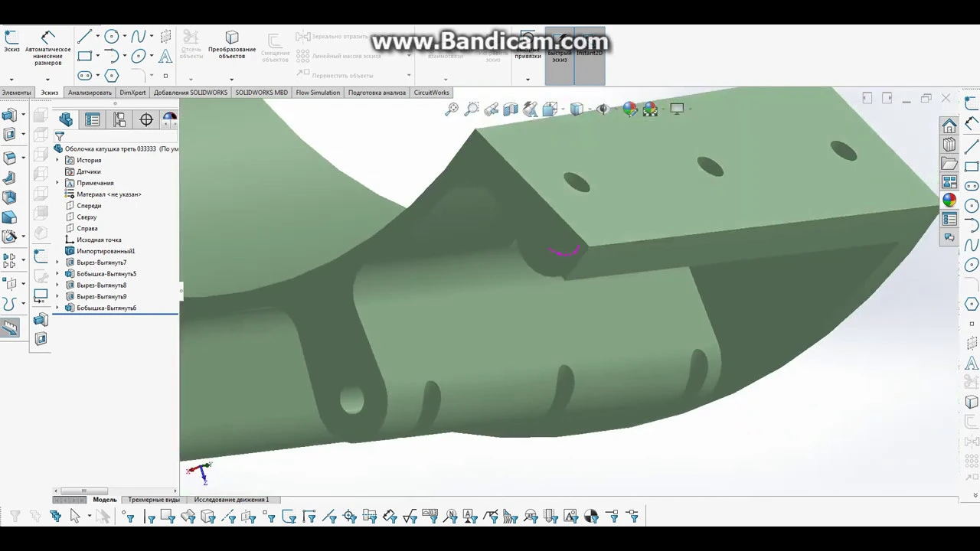Screen dimensions: 980x551
Task: Select the Спереди plane
Action: (89, 206)
